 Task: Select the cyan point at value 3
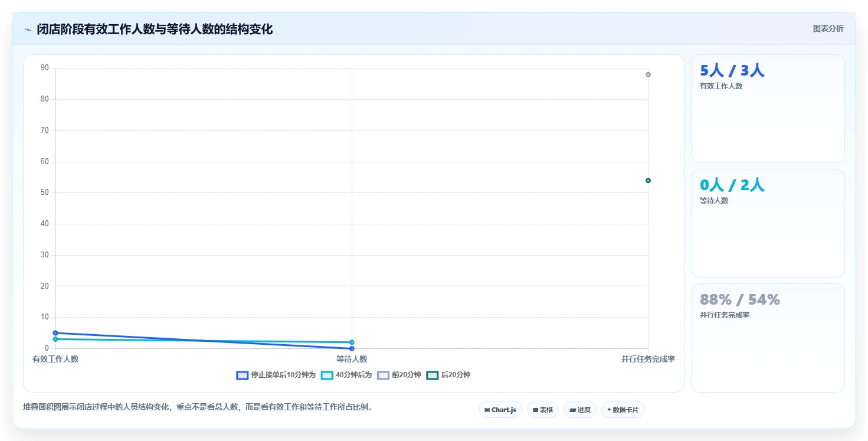point(55,339)
